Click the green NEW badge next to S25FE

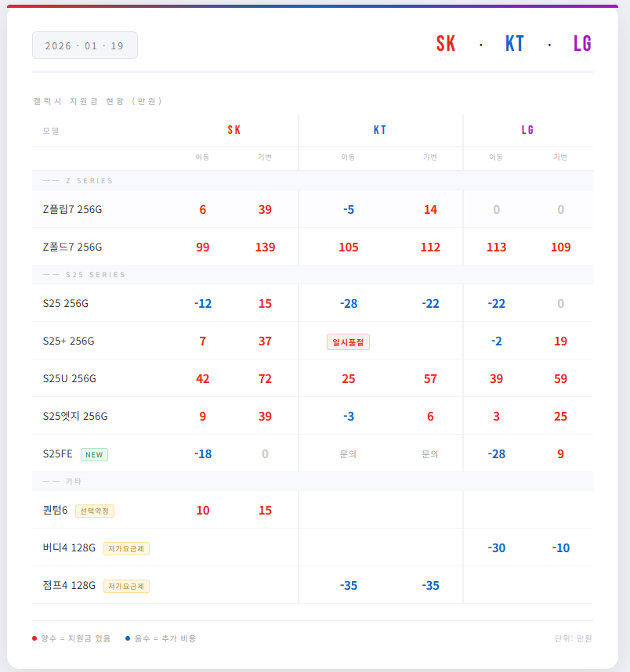(94, 455)
